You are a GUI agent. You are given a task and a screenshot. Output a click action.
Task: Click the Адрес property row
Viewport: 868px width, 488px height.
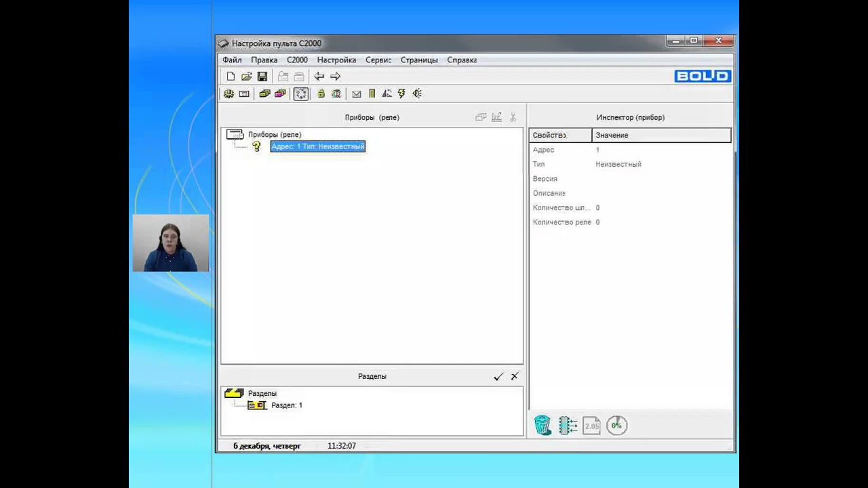(x=631, y=150)
